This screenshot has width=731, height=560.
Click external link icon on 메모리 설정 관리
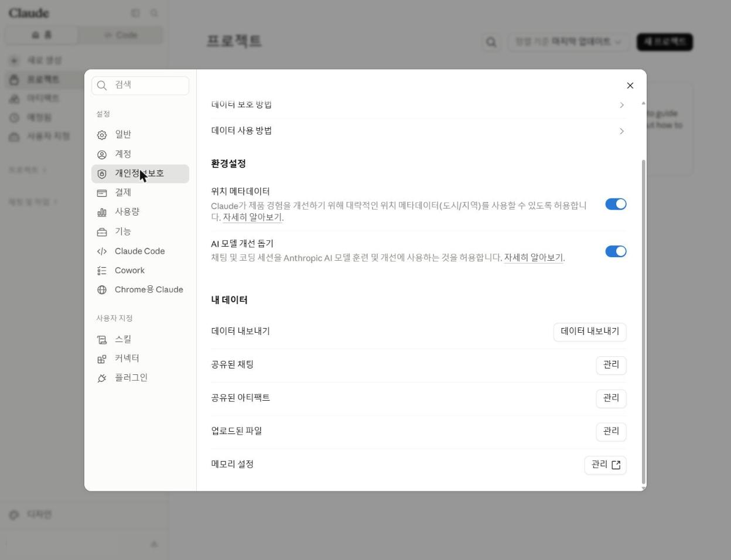click(x=616, y=465)
